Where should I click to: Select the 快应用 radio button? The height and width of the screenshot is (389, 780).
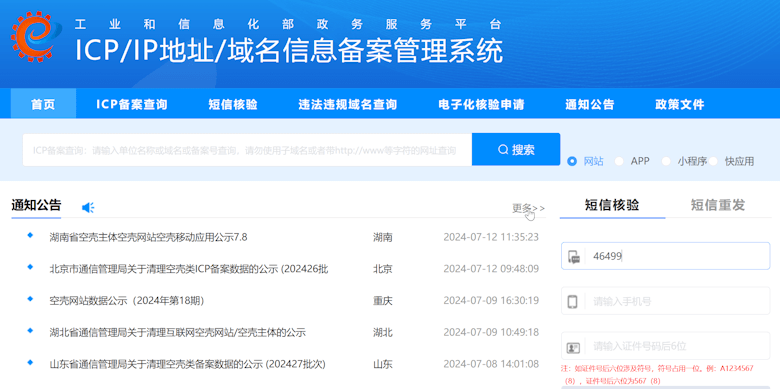pyautogui.click(x=713, y=161)
